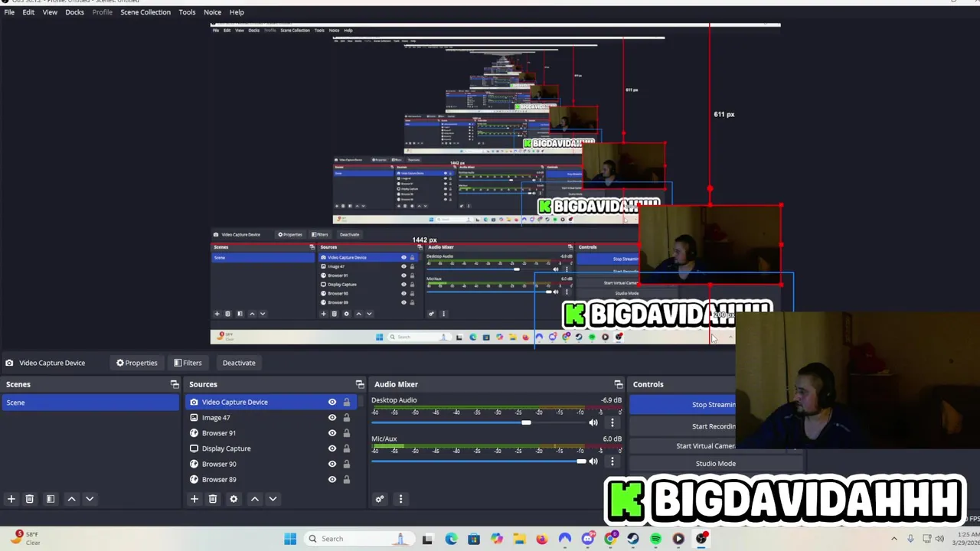This screenshot has width=980, height=551.
Task: Remove selected scene with trash icon
Action: point(30,499)
